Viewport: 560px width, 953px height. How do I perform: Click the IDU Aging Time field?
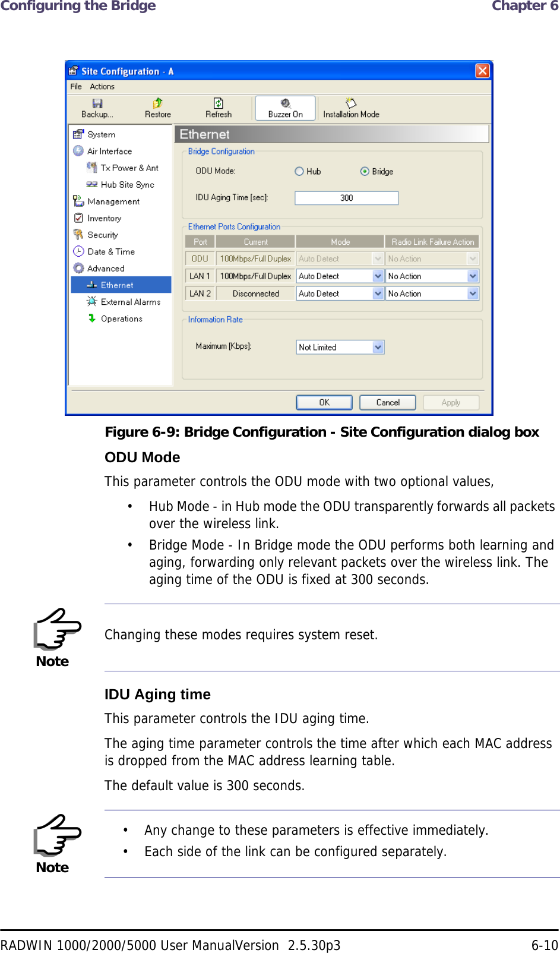click(x=346, y=198)
